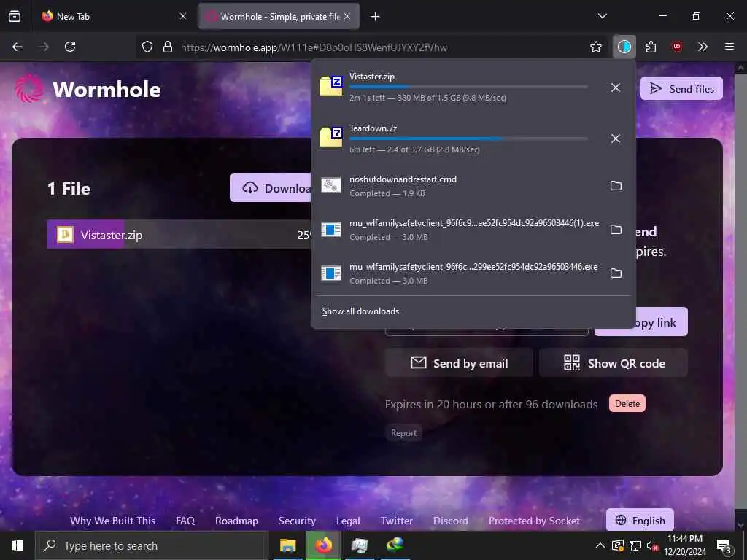Open File Explorer from taskbar
The height and width of the screenshot is (560, 747).
[287, 545]
